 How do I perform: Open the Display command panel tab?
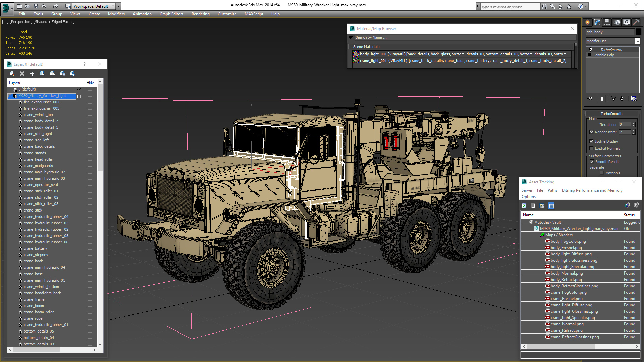click(627, 22)
